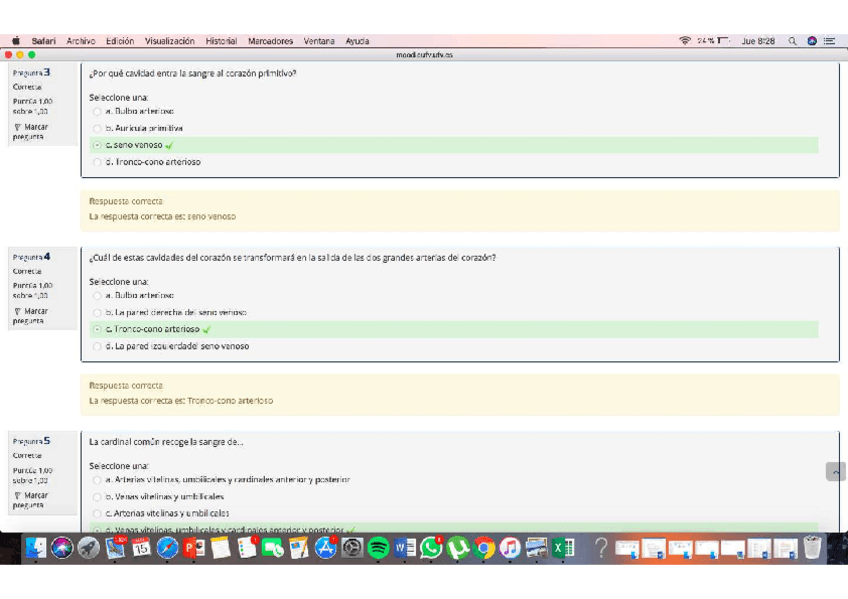Viewport: 848px width, 599px height.
Task: Open Google Chrome in the dock
Action: click(485, 548)
